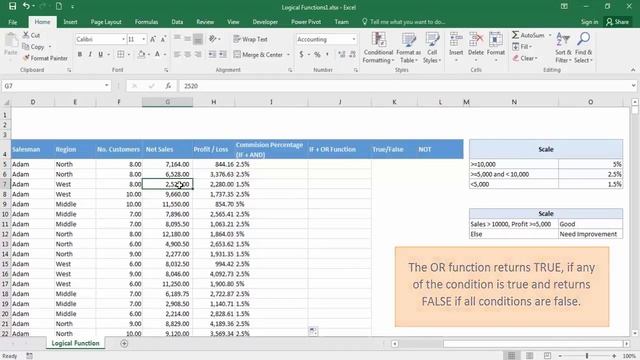
Task: Open the File tab
Action: 13,22
